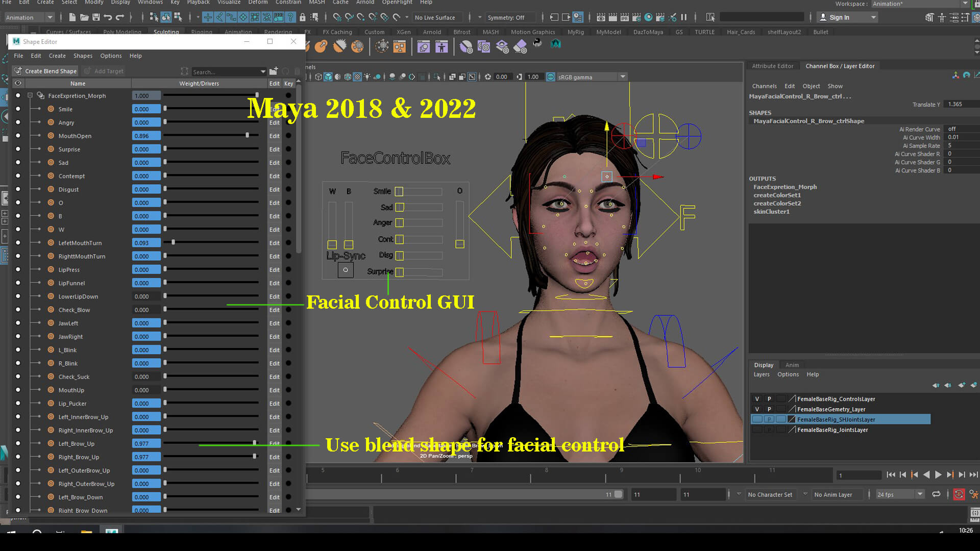Toggle P box of FemaleBaseGemetry_Layer
The image size is (980, 551).
pos(769,409)
